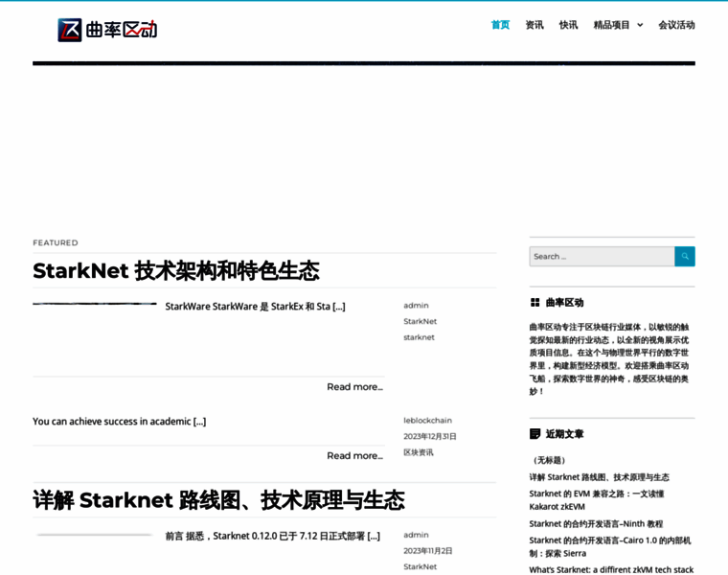Open the 快讯 menu item
This screenshot has height=575, width=728.
[568, 25]
